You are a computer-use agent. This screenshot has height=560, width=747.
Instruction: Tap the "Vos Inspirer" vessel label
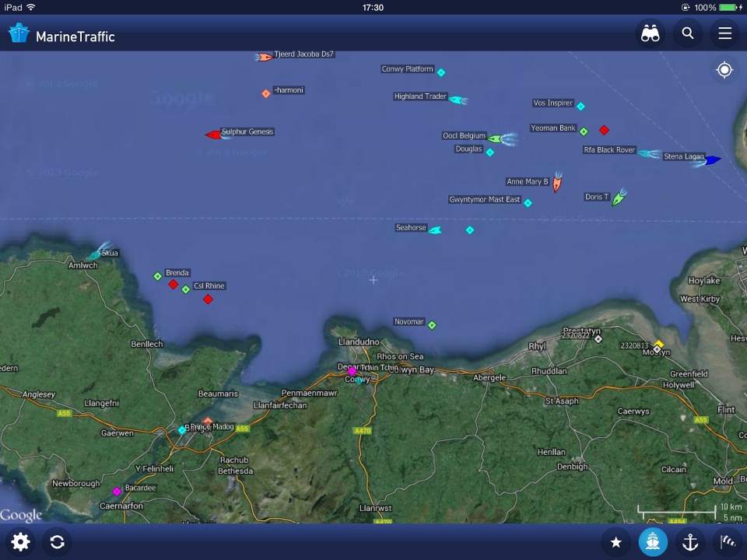(553, 103)
